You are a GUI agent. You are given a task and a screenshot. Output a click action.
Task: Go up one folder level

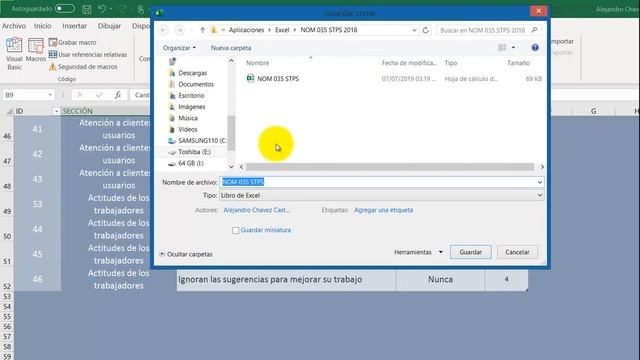pyautogui.click(x=202, y=30)
